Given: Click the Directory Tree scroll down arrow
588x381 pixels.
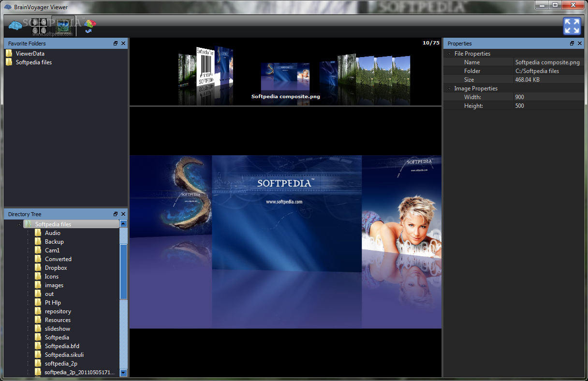Looking at the screenshot, I should coord(123,373).
